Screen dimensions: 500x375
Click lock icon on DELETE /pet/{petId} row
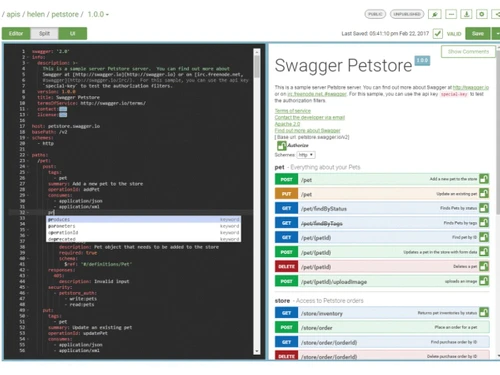pyautogui.click(x=484, y=266)
